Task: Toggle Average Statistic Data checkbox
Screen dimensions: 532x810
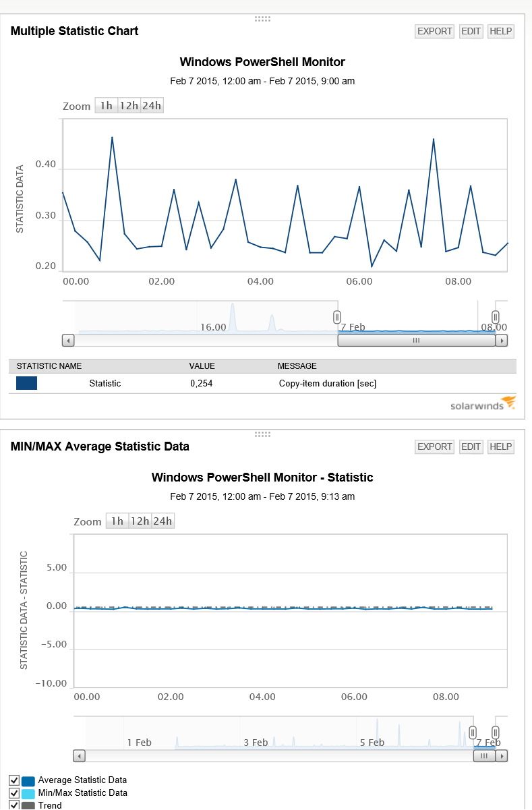Action: pyautogui.click(x=14, y=780)
